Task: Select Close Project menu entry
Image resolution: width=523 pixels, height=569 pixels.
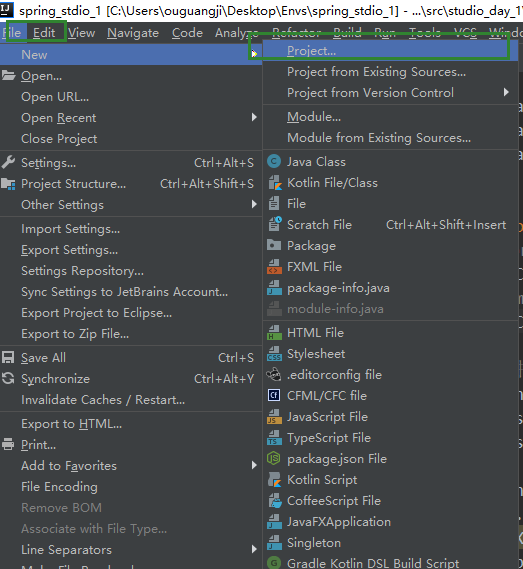Action: pyautogui.click(x=131, y=139)
